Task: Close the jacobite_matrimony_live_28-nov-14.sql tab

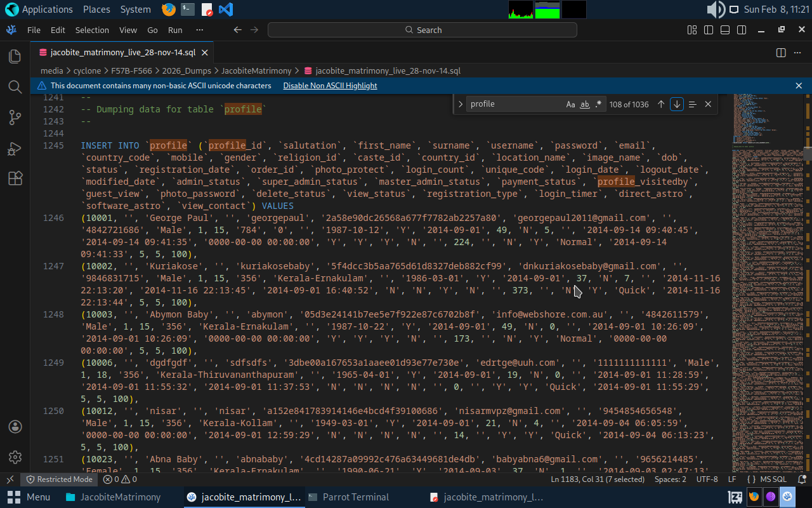Action: click(205, 53)
